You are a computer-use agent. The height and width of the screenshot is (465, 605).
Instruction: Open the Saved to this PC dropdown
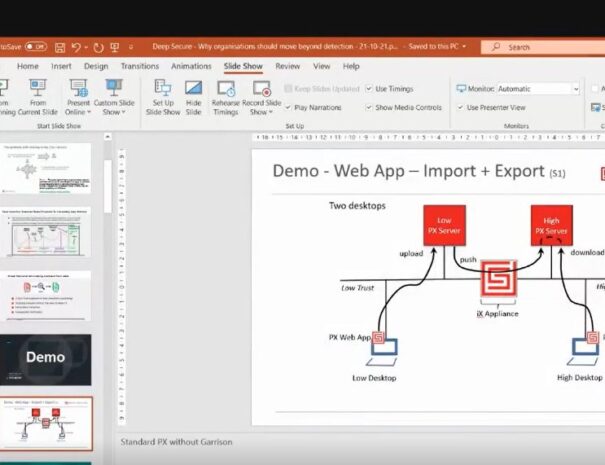tap(464, 46)
